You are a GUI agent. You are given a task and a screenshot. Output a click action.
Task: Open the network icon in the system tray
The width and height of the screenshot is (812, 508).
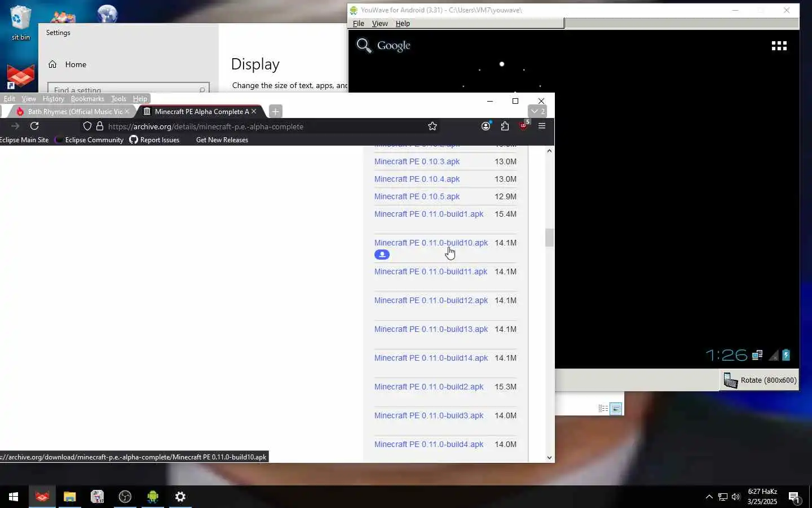[x=722, y=497]
